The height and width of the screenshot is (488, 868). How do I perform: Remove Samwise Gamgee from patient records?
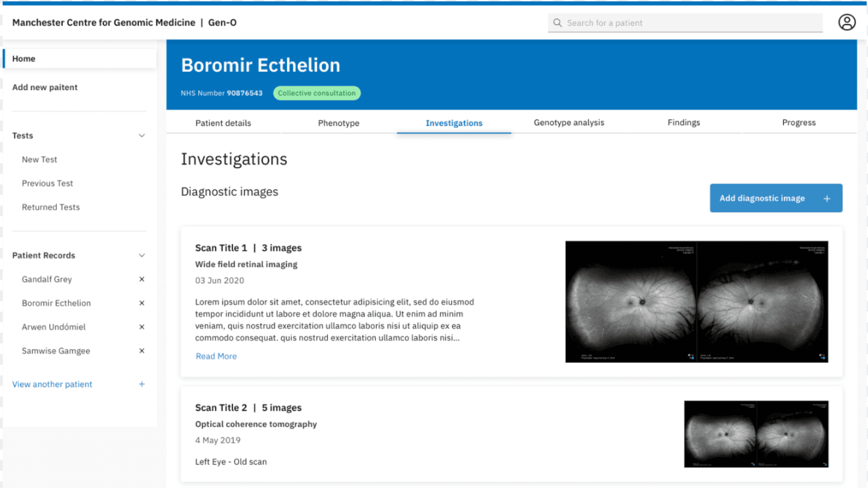click(142, 351)
